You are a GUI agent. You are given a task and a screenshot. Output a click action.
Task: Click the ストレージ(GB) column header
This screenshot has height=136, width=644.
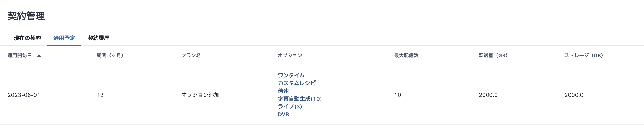click(584, 56)
